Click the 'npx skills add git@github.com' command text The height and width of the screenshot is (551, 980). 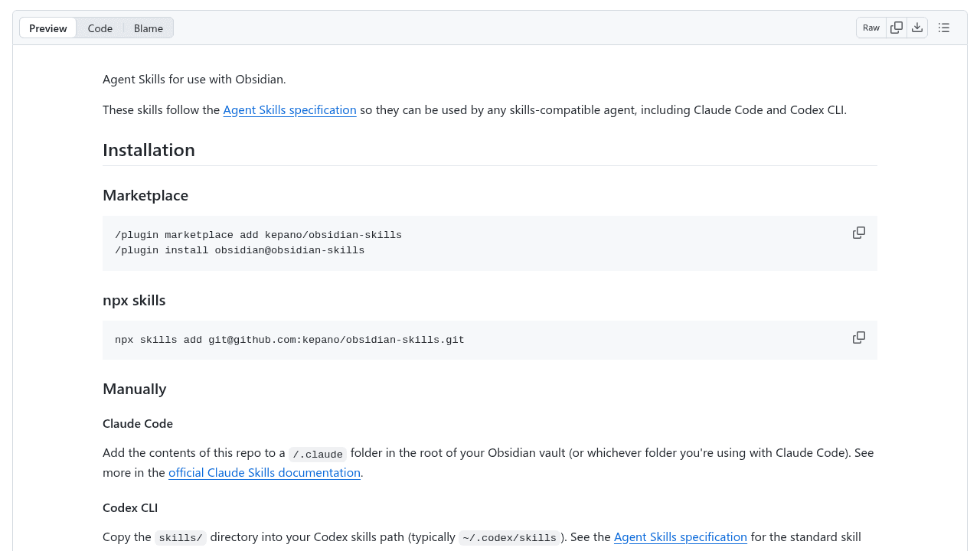tap(289, 340)
